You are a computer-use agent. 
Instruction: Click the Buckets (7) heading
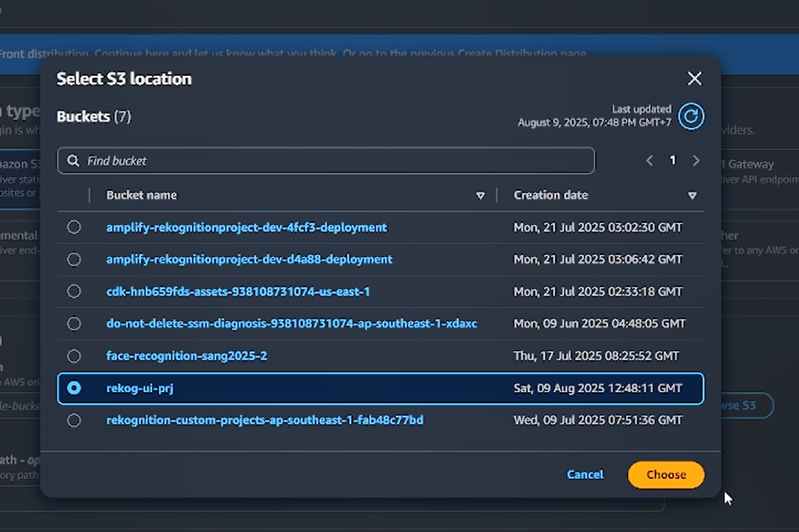click(x=94, y=117)
